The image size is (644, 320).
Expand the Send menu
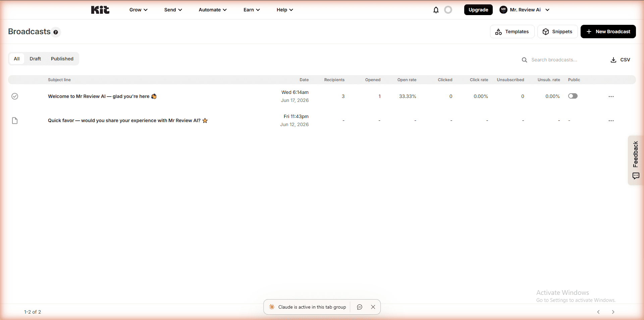coord(173,10)
